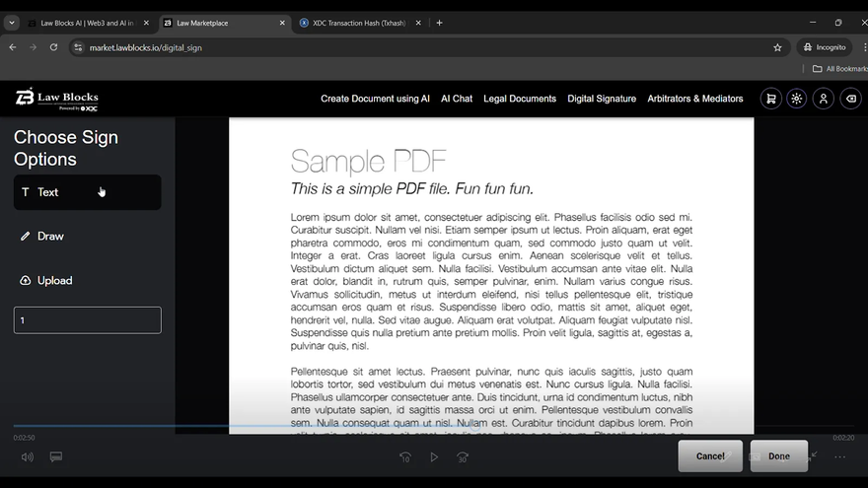Bookmark this page with star icon

click(x=777, y=47)
